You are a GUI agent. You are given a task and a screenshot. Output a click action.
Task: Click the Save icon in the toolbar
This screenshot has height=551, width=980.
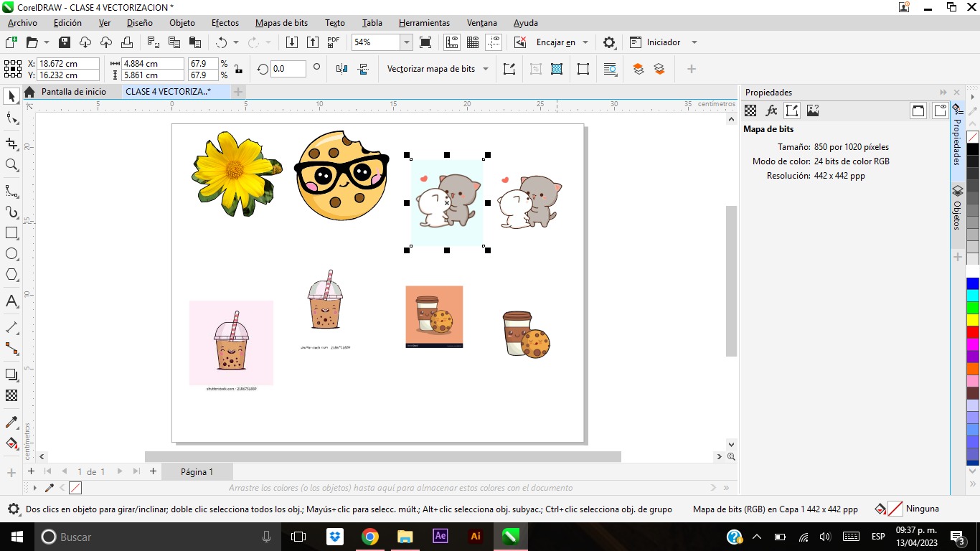64,42
